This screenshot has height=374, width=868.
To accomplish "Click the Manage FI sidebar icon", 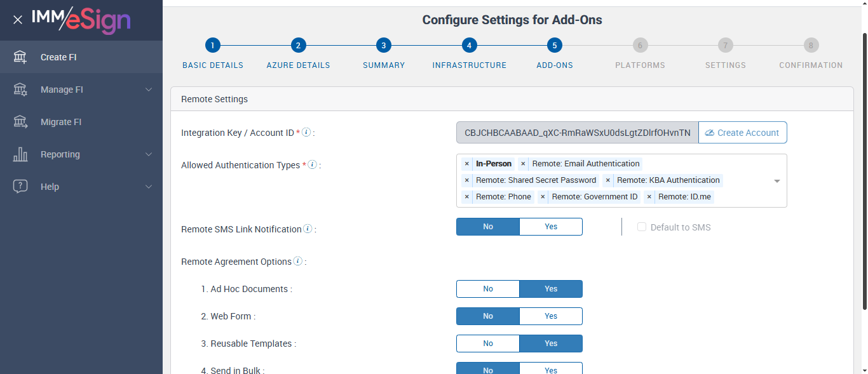I will 20,90.
